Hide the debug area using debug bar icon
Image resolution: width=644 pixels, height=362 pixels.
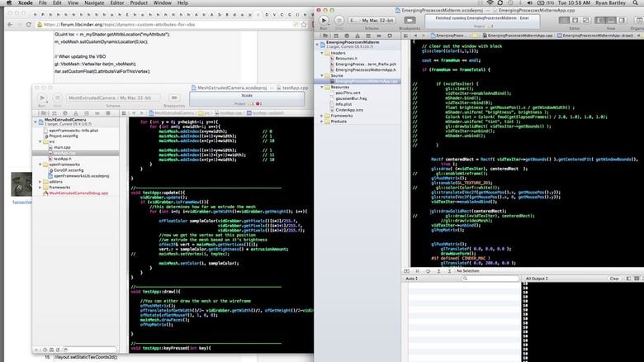[406, 271]
